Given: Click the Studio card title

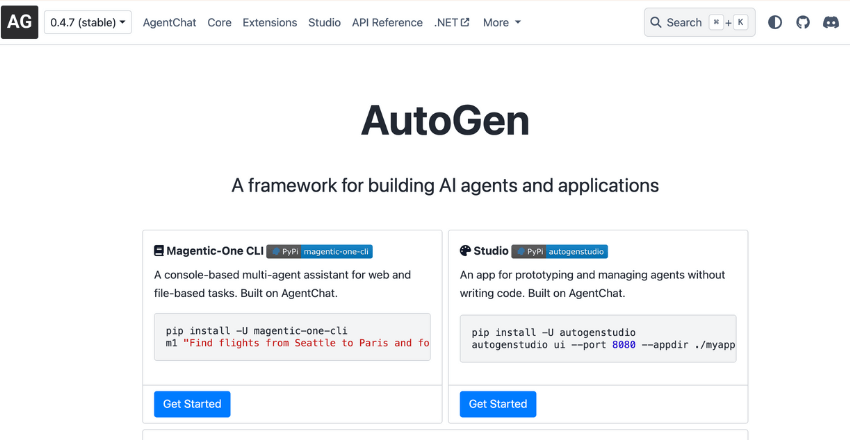Looking at the screenshot, I should point(491,251).
